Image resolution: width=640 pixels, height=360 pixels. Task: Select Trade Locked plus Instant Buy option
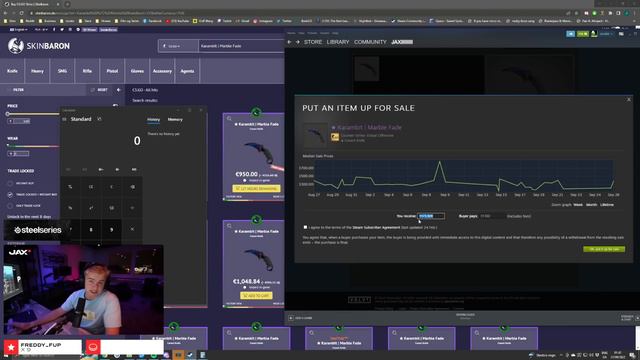(x=10, y=195)
